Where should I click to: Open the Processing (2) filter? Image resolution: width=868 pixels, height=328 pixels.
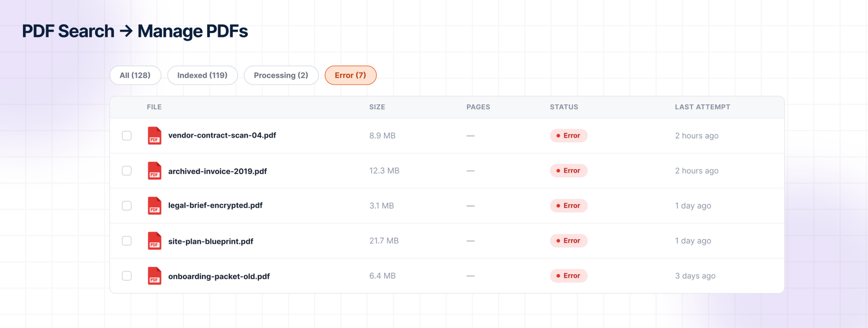281,75
